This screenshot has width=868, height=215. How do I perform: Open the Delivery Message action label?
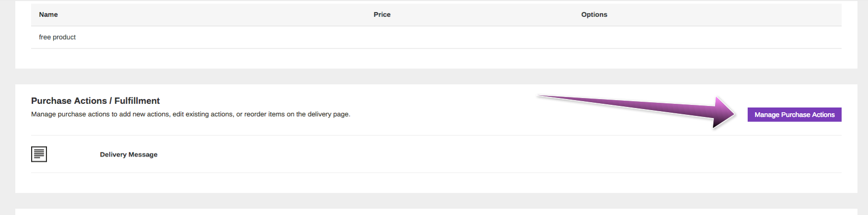tap(129, 154)
